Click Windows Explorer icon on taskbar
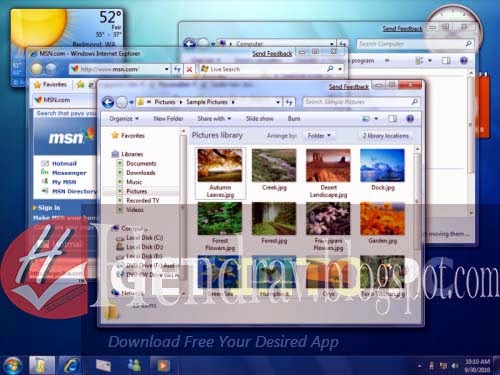 coord(41,366)
